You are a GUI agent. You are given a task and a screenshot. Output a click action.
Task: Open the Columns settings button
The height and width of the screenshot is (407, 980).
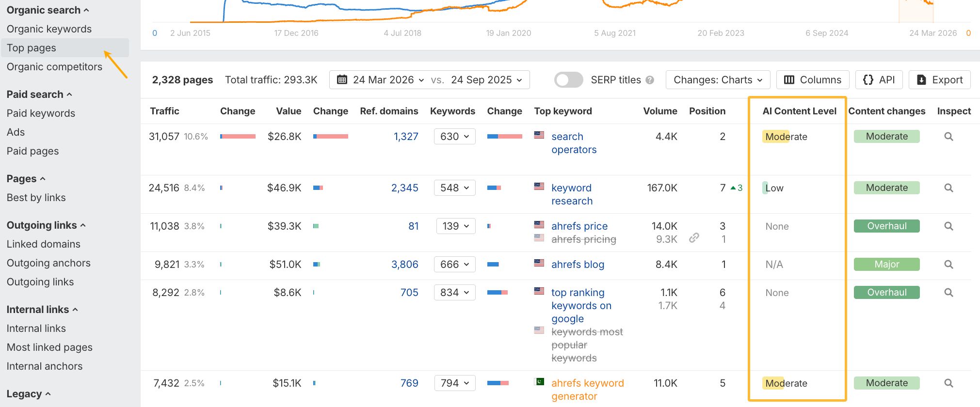(813, 80)
